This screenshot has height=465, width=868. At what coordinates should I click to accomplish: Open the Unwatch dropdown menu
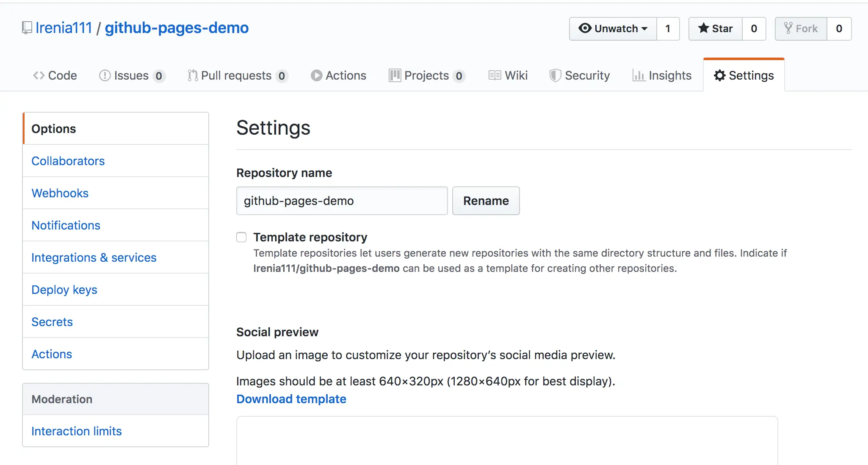613,29
